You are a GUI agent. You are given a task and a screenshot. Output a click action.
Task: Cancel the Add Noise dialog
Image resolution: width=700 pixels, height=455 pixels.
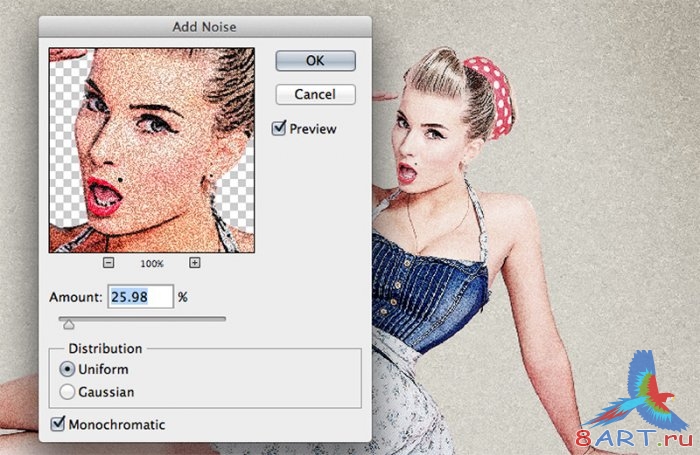316,94
